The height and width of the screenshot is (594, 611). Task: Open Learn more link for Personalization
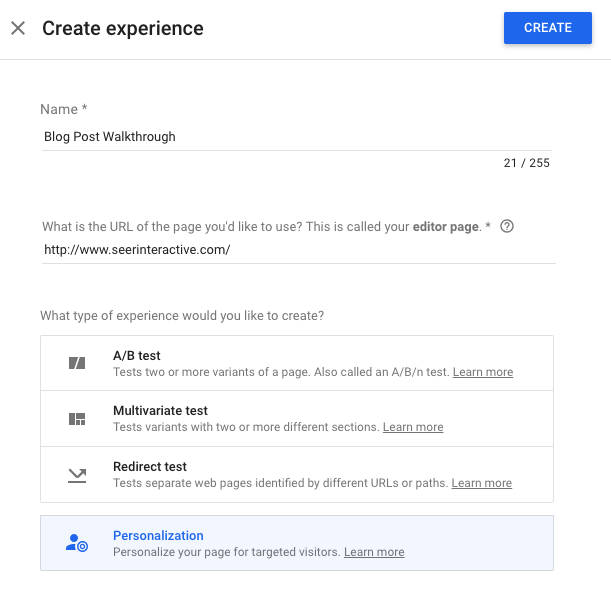(374, 552)
